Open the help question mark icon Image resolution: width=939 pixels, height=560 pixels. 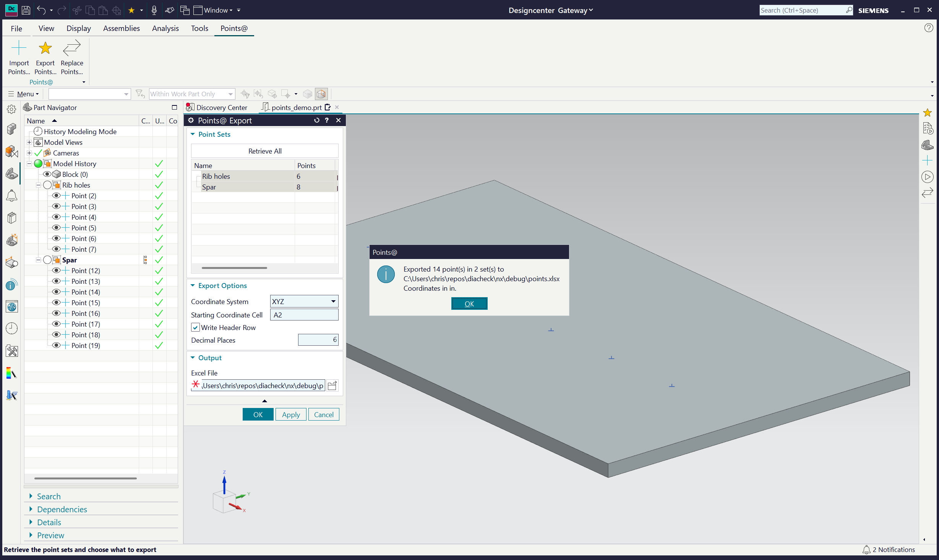pos(929,28)
